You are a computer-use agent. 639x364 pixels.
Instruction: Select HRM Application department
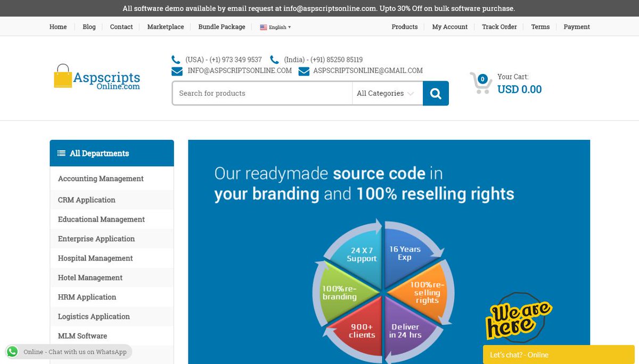[87, 297]
